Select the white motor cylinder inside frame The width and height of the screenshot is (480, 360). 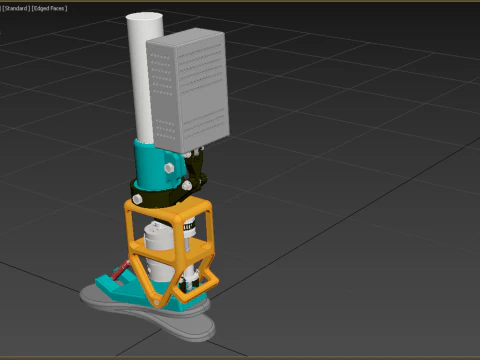click(x=158, y=238)
